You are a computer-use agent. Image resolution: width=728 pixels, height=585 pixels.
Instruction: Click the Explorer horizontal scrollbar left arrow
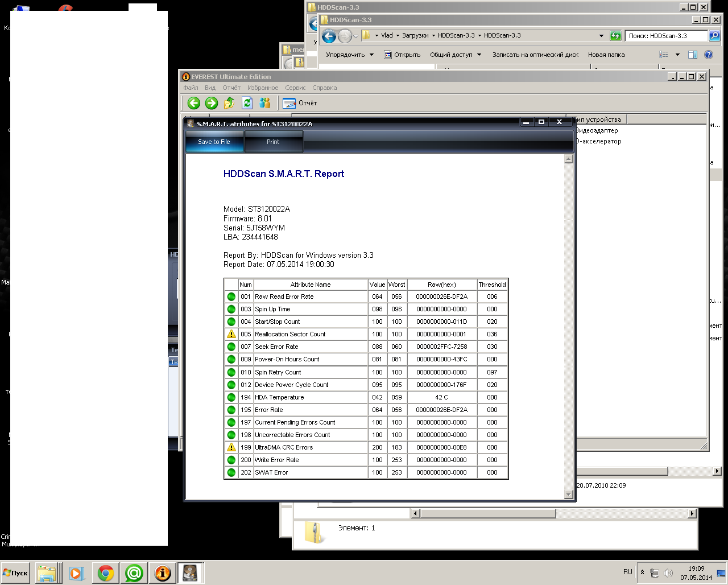click(x=416, y=513)
